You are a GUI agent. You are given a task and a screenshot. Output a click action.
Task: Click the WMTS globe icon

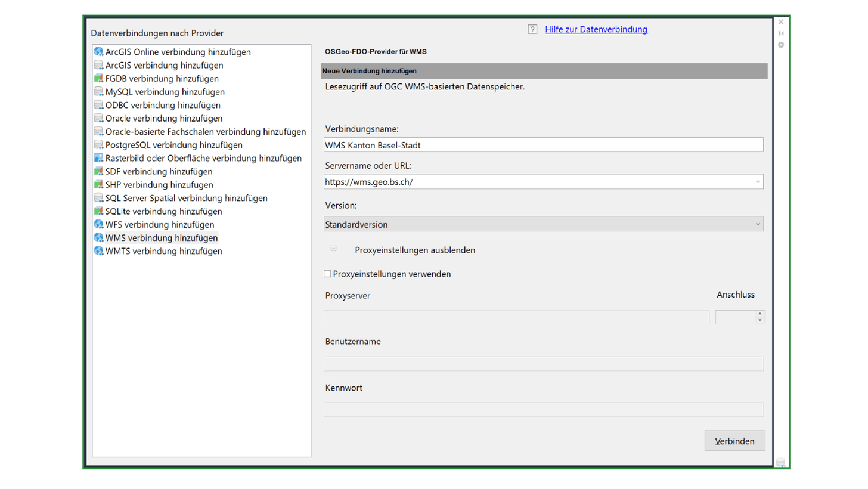tap(99, 251)
